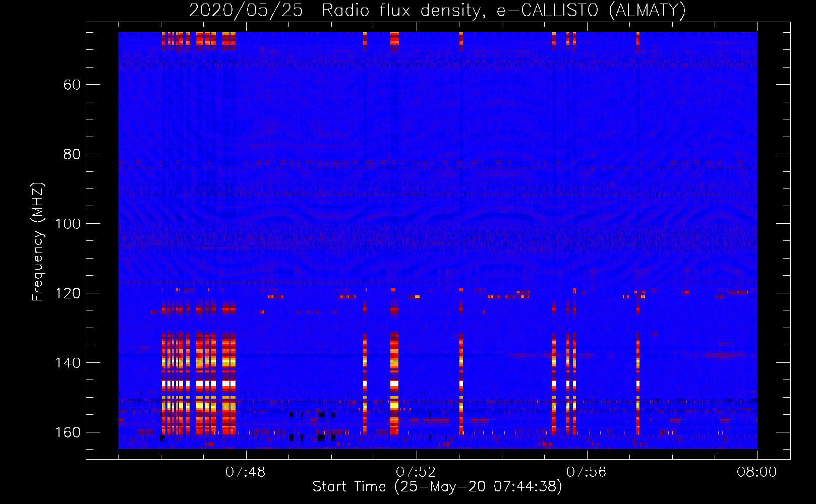Click the 07:52 time tick label
The width and height of the screenshot is (816, 504).
coord(416,472)
